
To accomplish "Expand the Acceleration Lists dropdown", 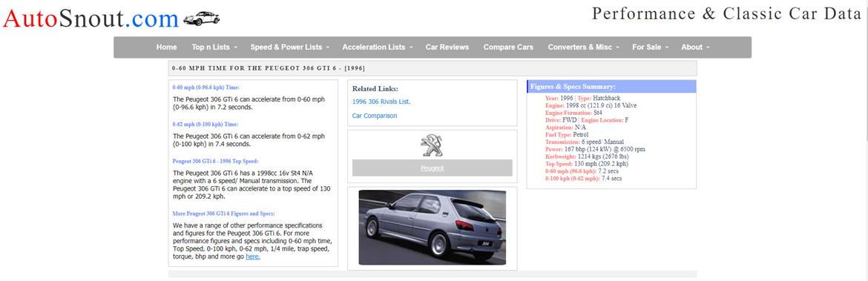I will coord(378,47).
